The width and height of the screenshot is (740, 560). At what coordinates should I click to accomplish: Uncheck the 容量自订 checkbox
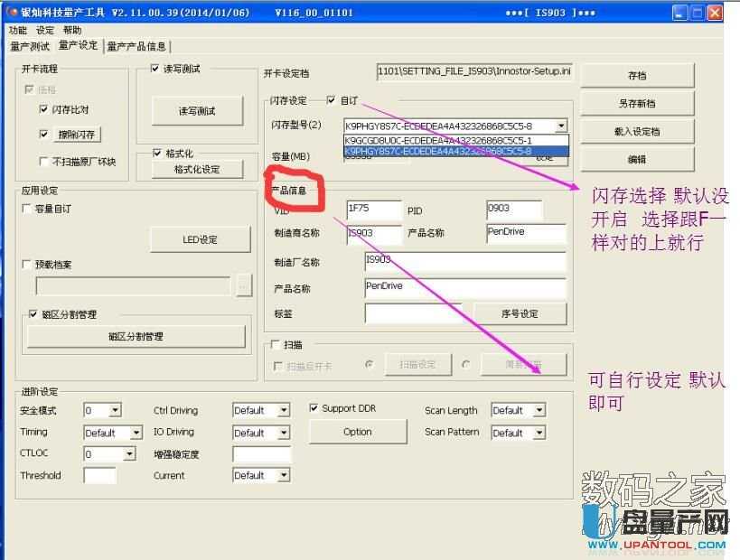click(26, 209)
